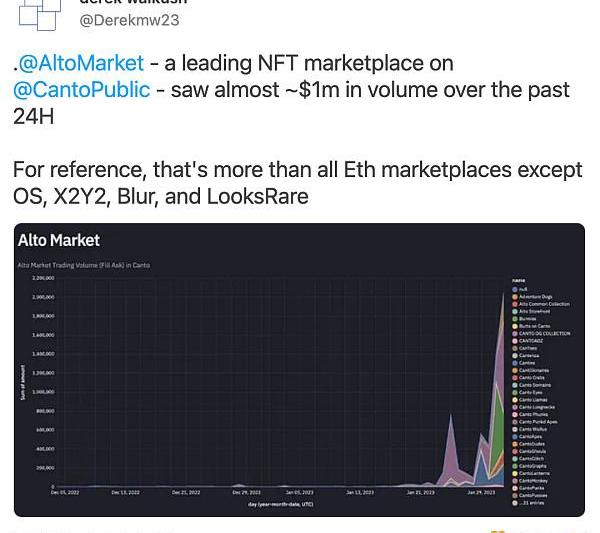Image resolution: width=600 pixels, height=533 pixels.
Task: Expand the '...31 entries' legend item
Action: tap(530, 503)
